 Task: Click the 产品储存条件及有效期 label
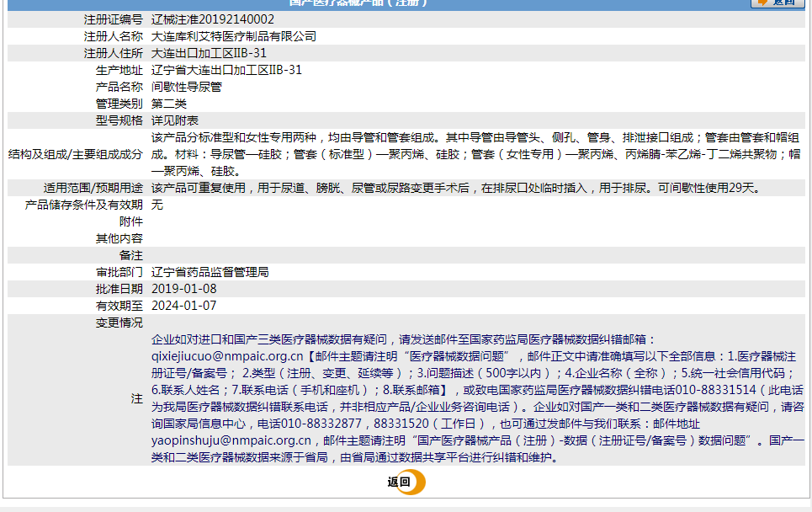pos(83,205)
